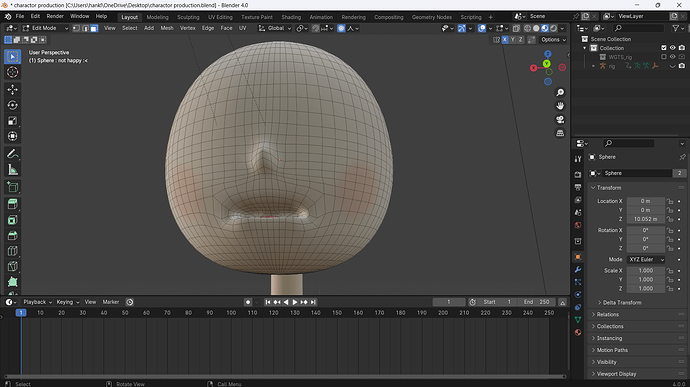
Task: Play the animation forward
Action: point(295,302)
